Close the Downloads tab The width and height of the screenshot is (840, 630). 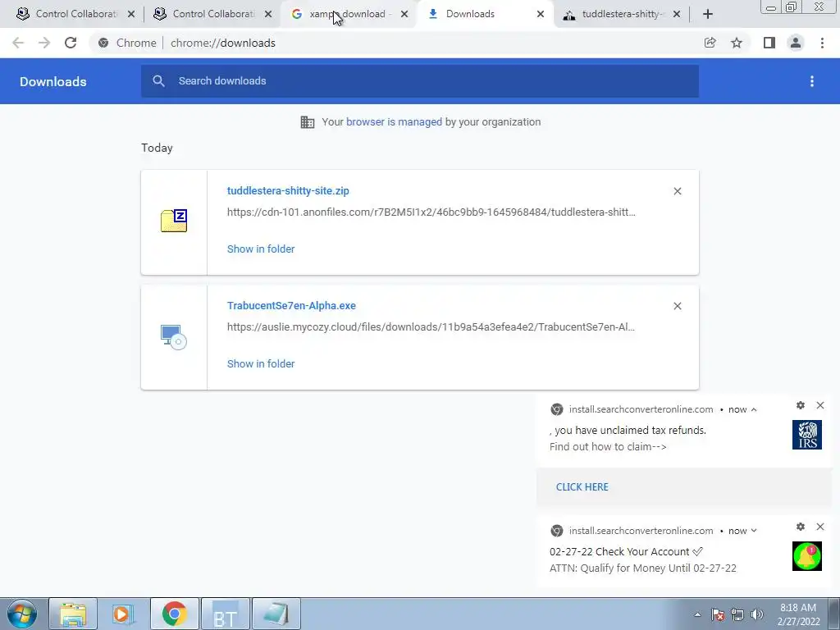coord(541,14)
